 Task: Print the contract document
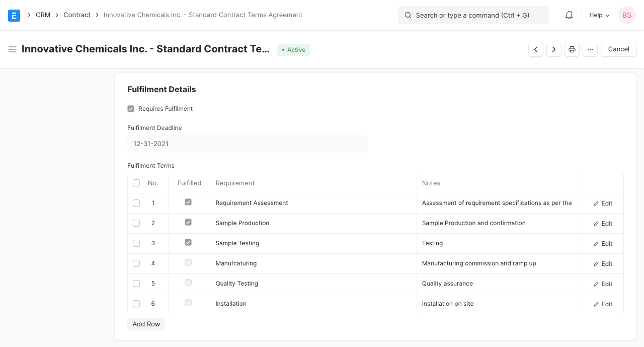point(572,49)
